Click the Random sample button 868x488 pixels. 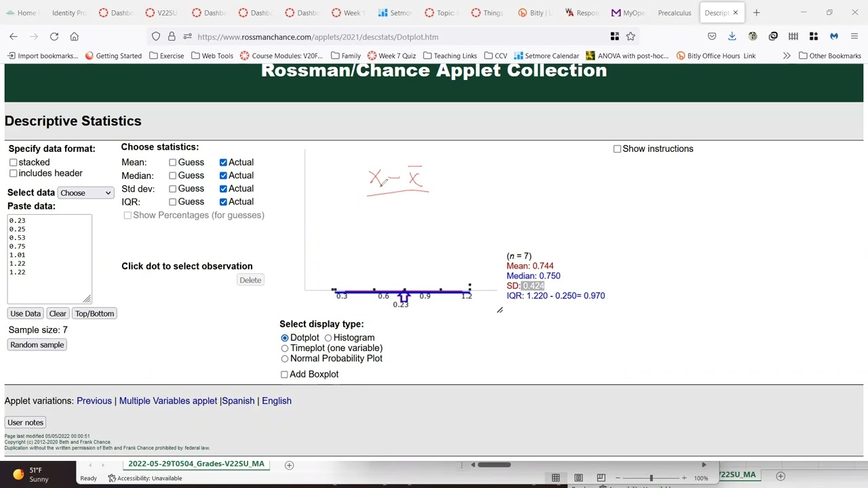tap(37, 345)
